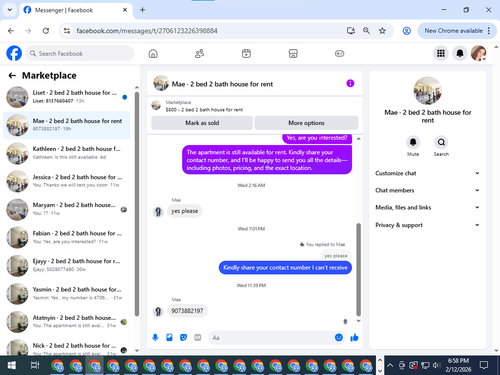Bookmark this page star icon

coord(382,31)
